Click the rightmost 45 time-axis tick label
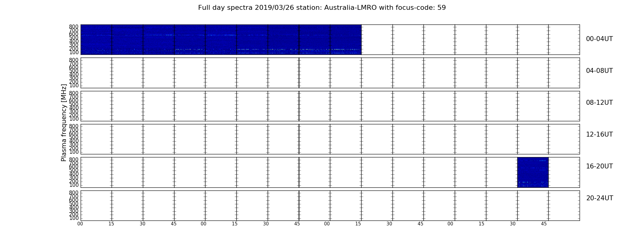 [x=544, y=224]
